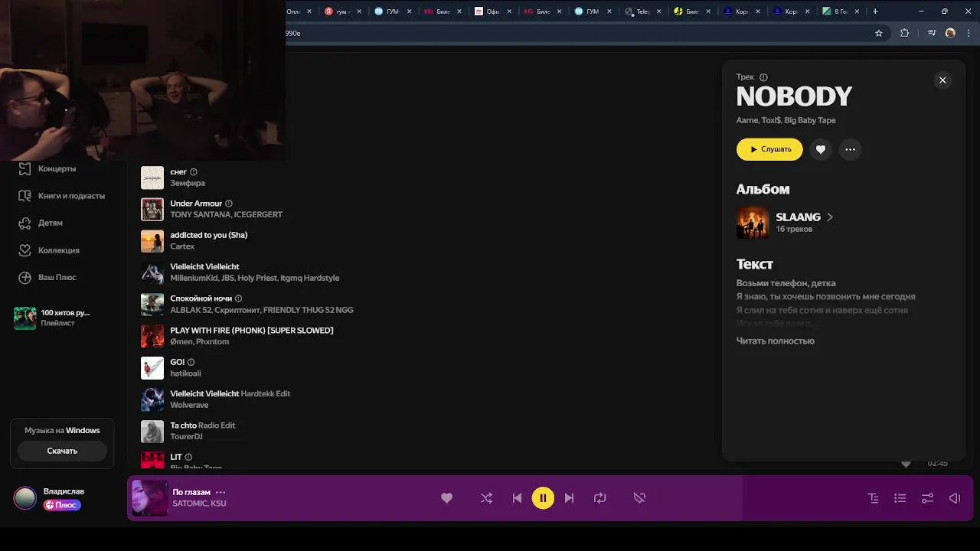Open the three-dot menu for NOBODY track
This screenshot has width=980, height=551.
850,149
